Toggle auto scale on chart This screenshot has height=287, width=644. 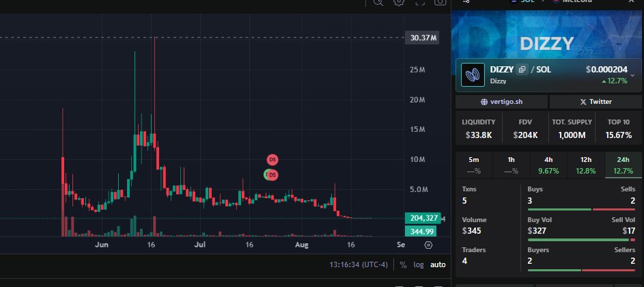coord(438,265)
